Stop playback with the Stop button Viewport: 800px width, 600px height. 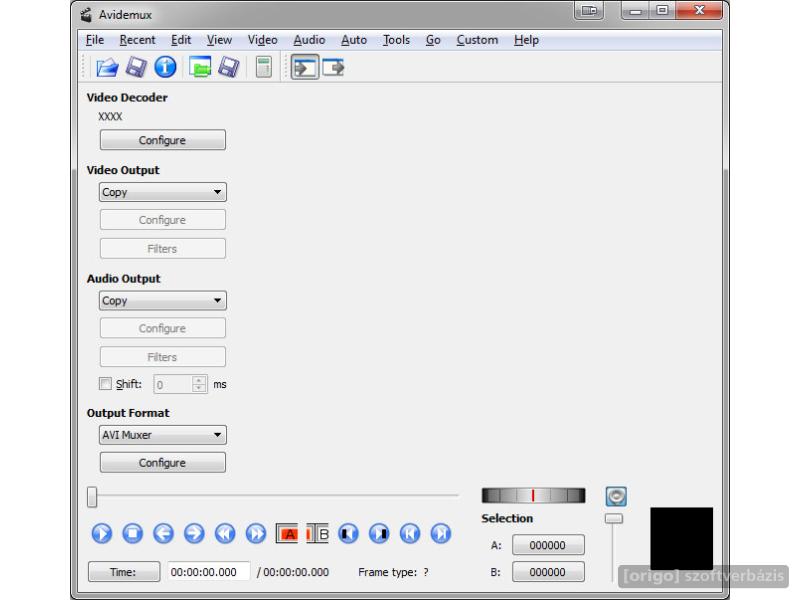click(x=133, y=534)
